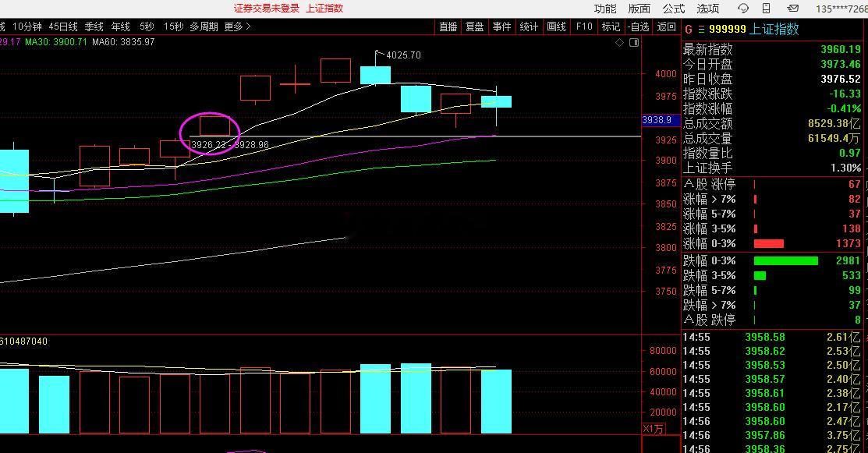Click the tick row with price 3957.86

[771, 435]
